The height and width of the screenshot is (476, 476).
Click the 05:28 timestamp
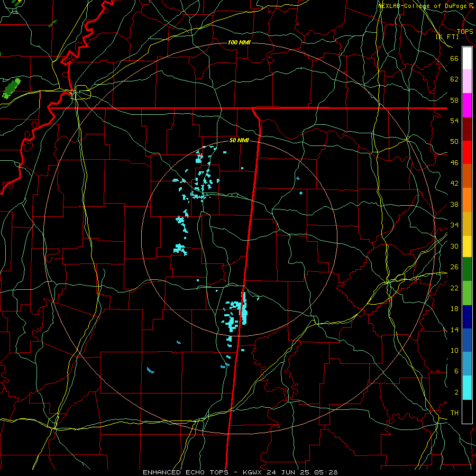point(326,472)
